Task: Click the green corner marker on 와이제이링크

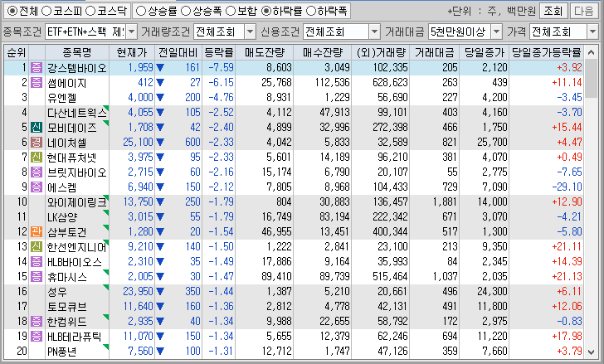Action: click(x=106, y=198)
